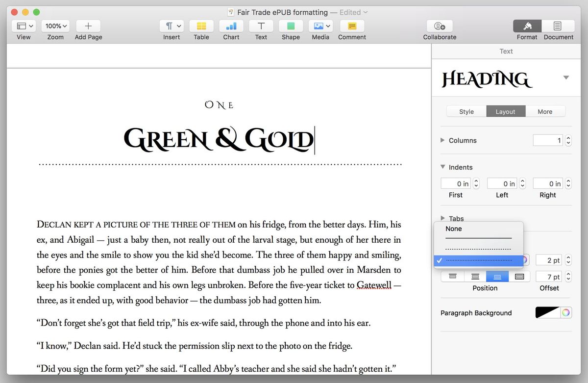Viewport: 588px width, 383px height.
Task: Choose the highlighted dense-dot leader style
Action: tap(478, 259)
